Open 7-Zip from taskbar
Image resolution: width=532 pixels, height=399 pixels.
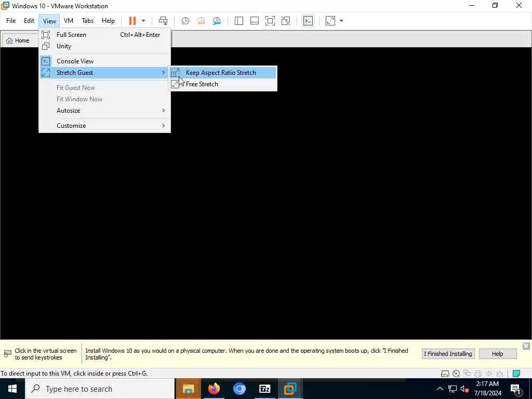(264, 389)
